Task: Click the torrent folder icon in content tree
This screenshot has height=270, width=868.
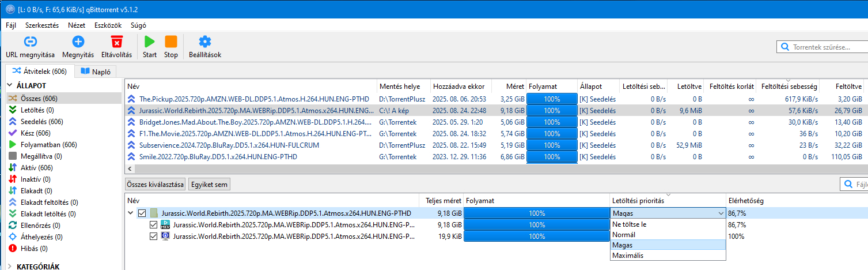Action: (154, 213)
